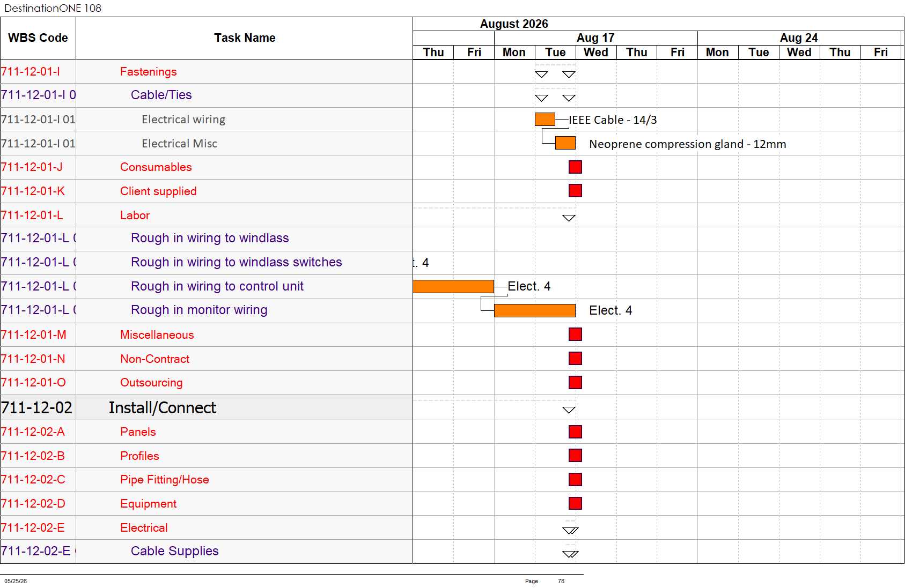Select Rough in wiring to windlass switches
The width and height of the screenshot is (905, 588).
click(237, 262)
